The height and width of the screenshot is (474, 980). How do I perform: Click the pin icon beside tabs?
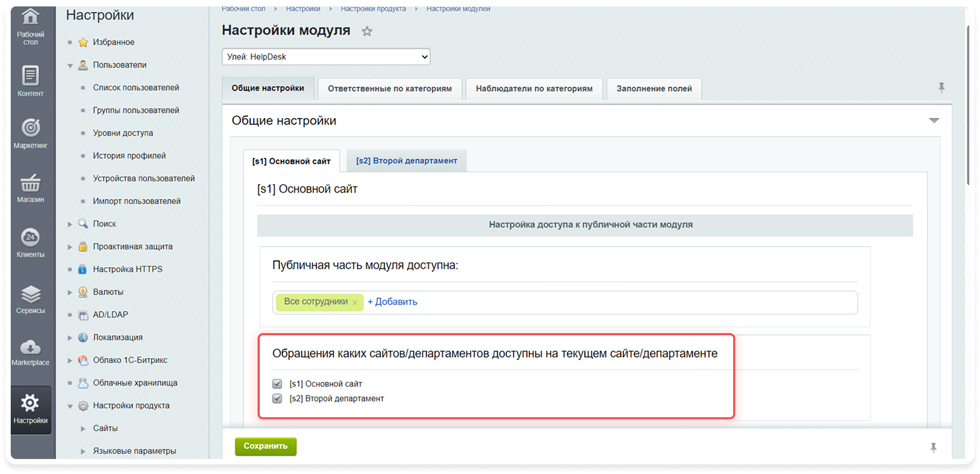pyautogui.click(x=941, y=87)
